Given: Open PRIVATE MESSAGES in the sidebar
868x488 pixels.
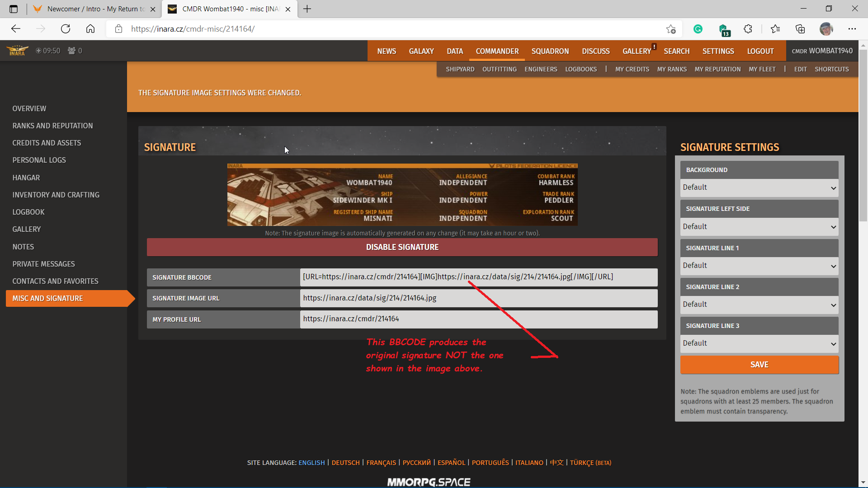Looking at the screenshot, I should point(43,264).
